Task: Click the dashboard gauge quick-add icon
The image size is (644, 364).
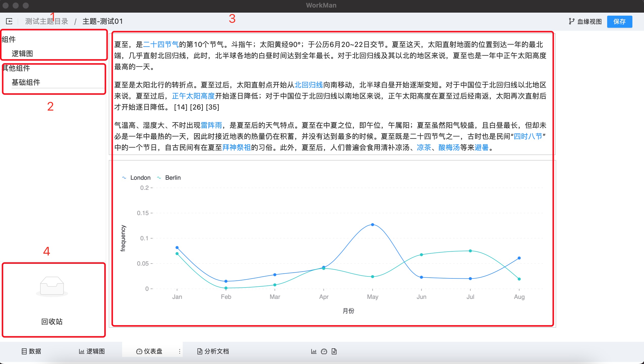Action: coord(324,351)
